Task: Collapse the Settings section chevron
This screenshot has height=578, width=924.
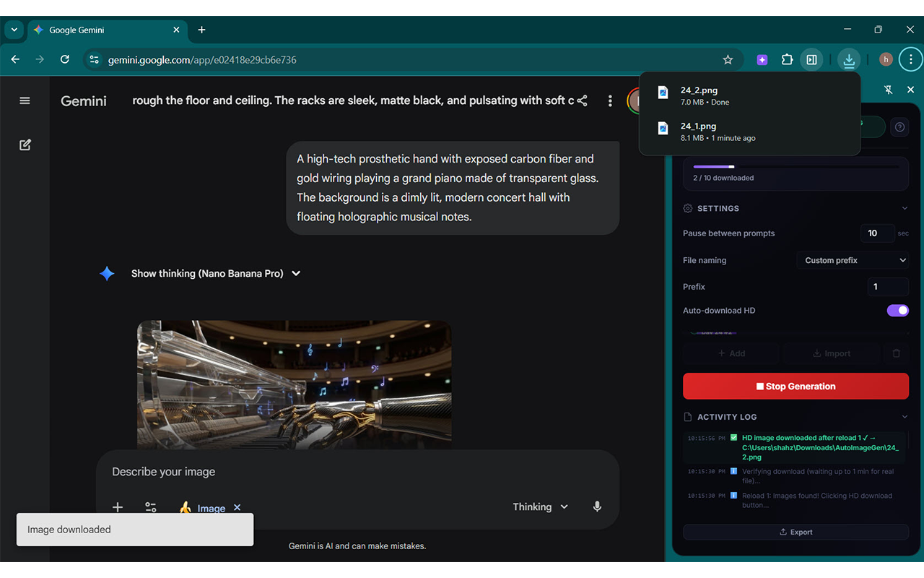Action: (905, 208)
